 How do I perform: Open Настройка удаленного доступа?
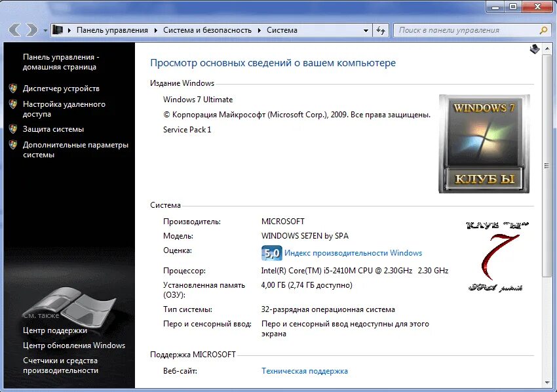(64, 109)
